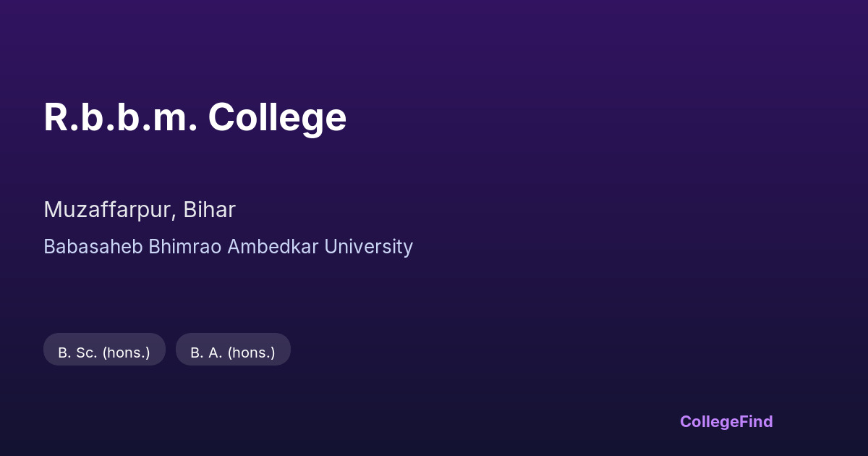Click the R.b.b.m. College title heading

coord(195,117)
